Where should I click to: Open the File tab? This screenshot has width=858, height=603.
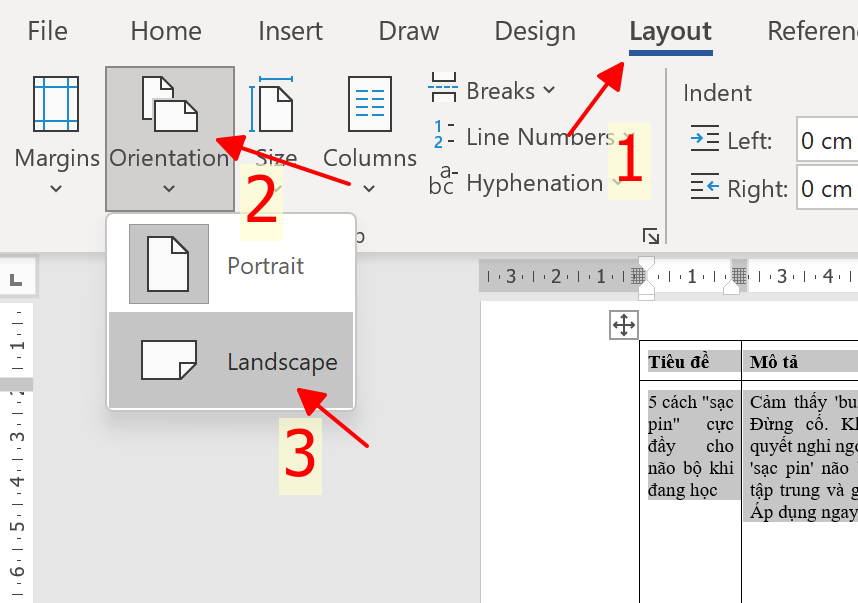(47, 31)
